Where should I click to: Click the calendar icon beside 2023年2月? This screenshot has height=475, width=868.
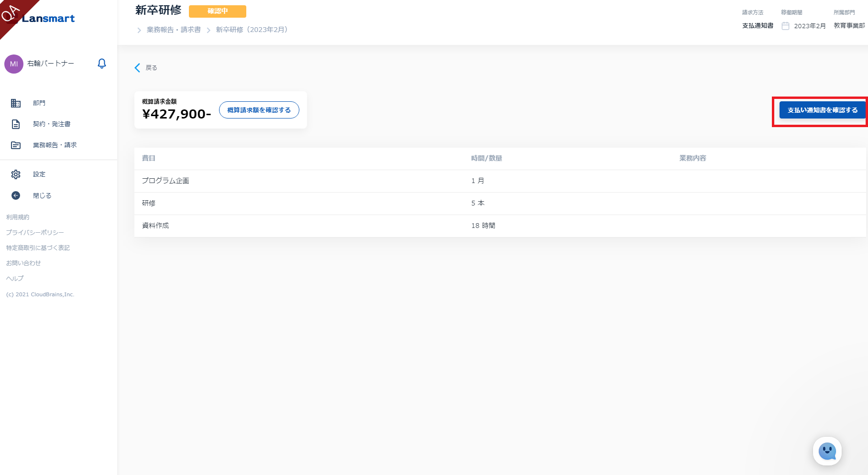[785, 26]
